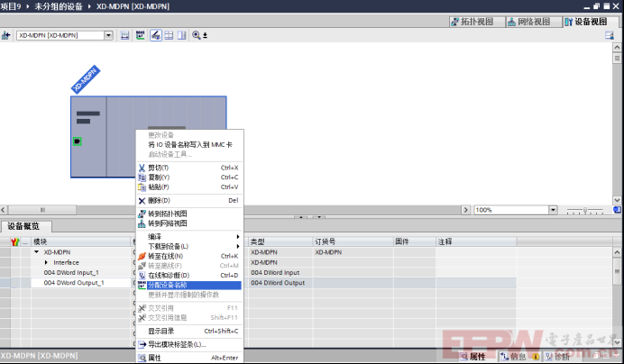Click the green port icon on device
This screenshot has height=364, width=624.
point(78,141)
